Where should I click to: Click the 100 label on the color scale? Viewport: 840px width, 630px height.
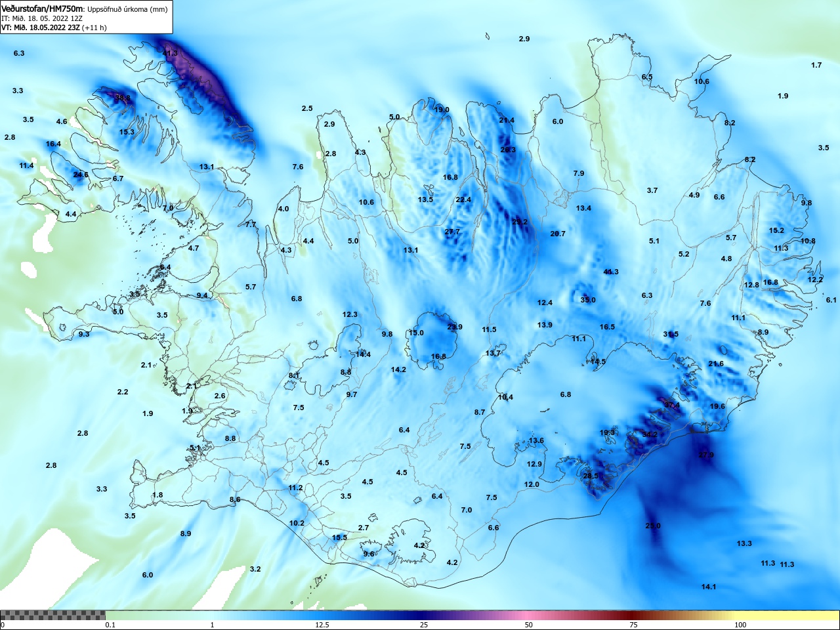[x=740, y=625]
